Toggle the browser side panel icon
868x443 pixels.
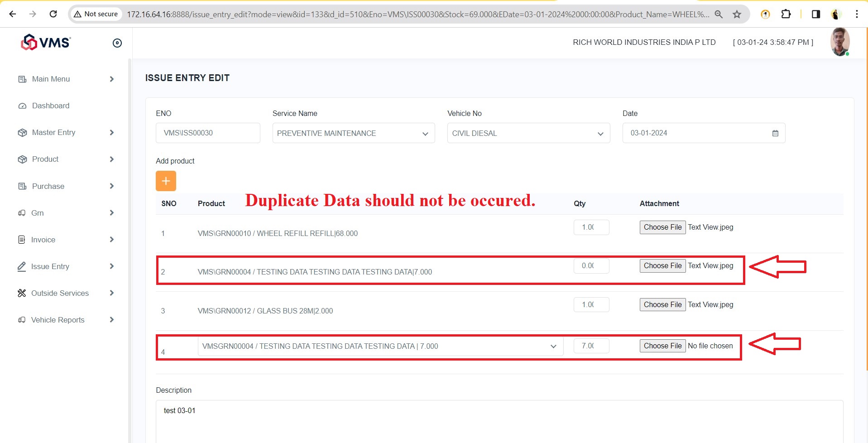click(816, 14)
